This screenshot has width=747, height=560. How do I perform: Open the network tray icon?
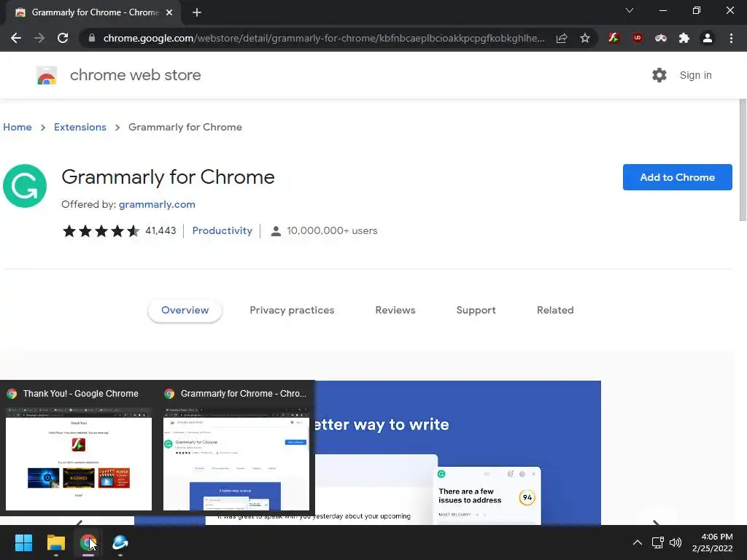tap(657, 542)
